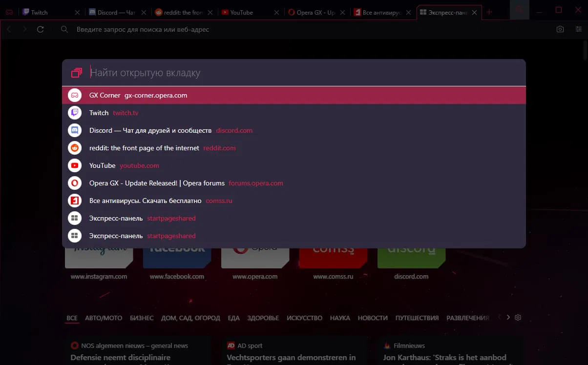Click the AD sport source icon

(x=231, y=345)
